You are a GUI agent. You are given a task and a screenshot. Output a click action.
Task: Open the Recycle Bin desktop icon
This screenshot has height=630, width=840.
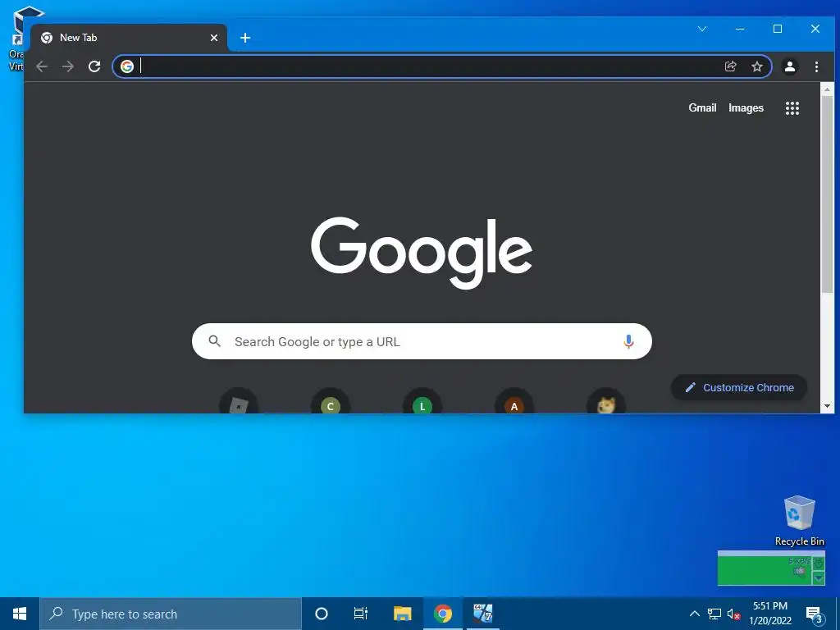coord(799,520)
